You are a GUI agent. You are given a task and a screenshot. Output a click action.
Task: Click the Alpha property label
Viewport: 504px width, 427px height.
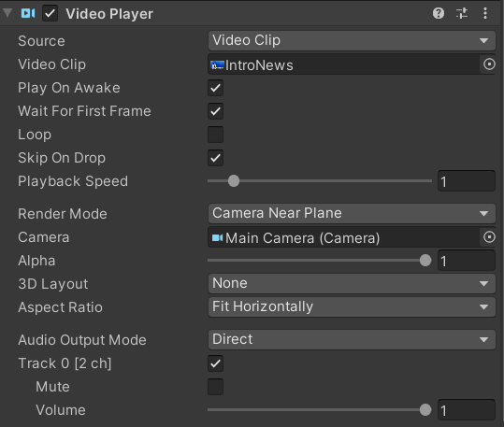pyautogui.click(x=36, y=261)
